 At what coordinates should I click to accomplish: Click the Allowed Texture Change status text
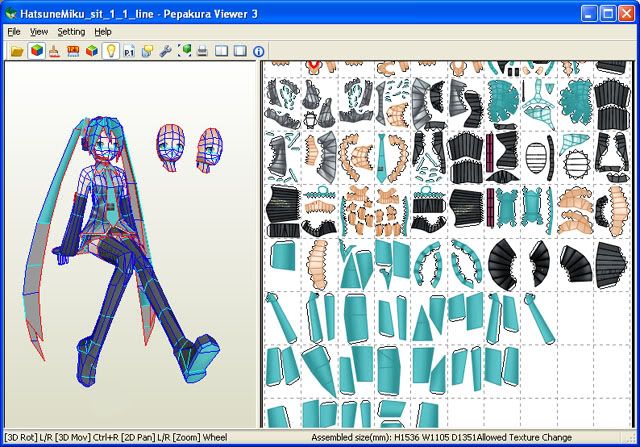524,438
